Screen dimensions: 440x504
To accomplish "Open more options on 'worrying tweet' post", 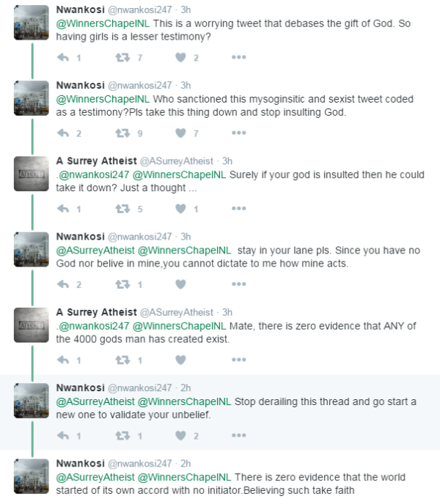I will point(239,57).
